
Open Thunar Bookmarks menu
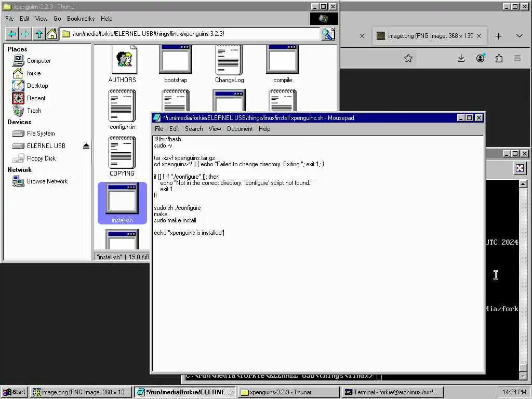(x=81, y=19)
